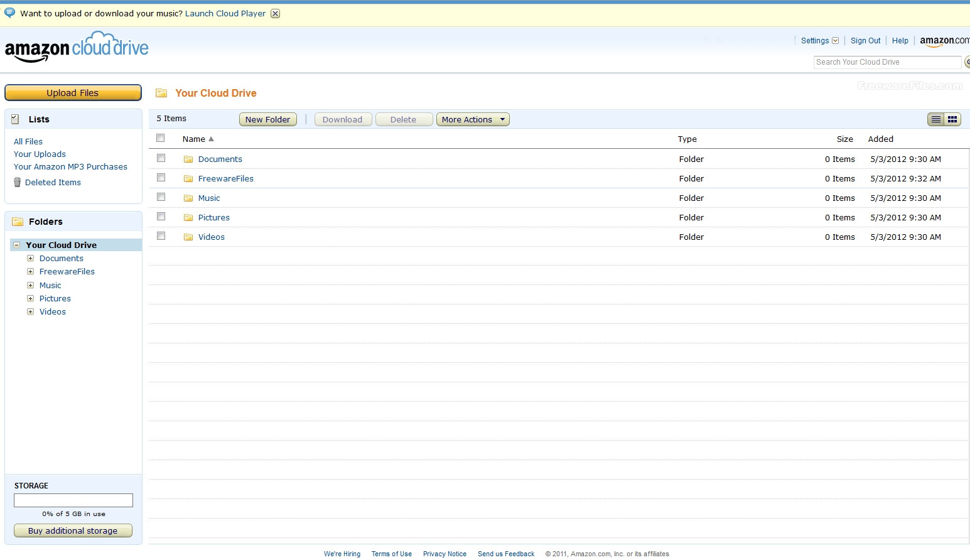Click the amazon.com logo in header

[x=944, y=41]
